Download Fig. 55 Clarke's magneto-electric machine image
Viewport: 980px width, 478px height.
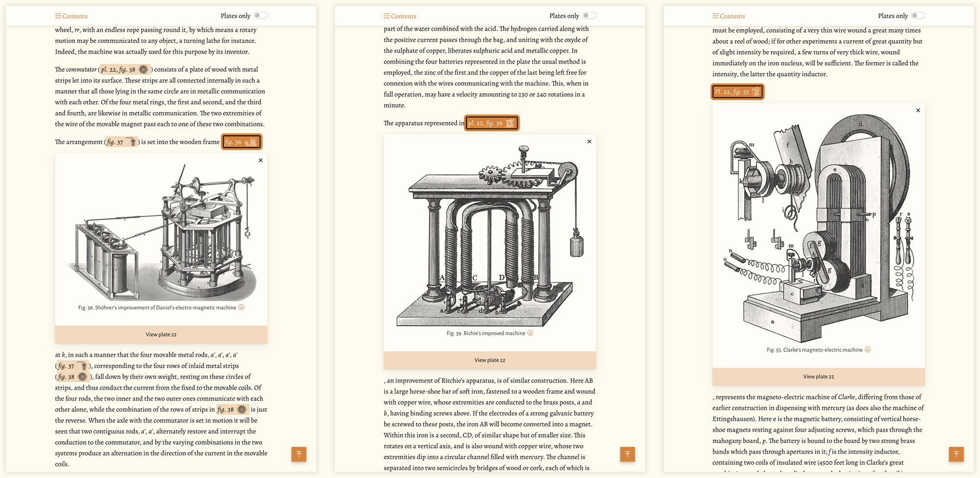[868, 350]
